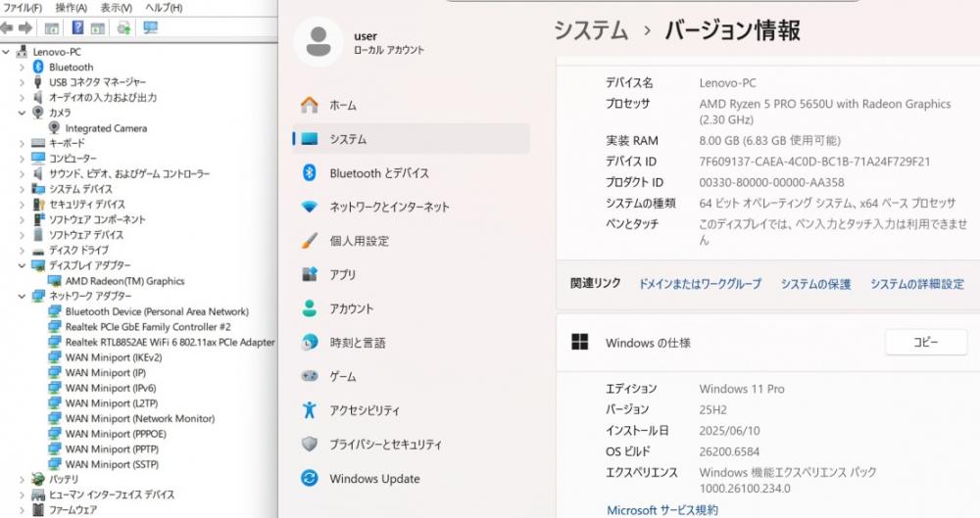
Task: Open the ファイル(F) menu in Device Manager
Action: tap(24, 8)
